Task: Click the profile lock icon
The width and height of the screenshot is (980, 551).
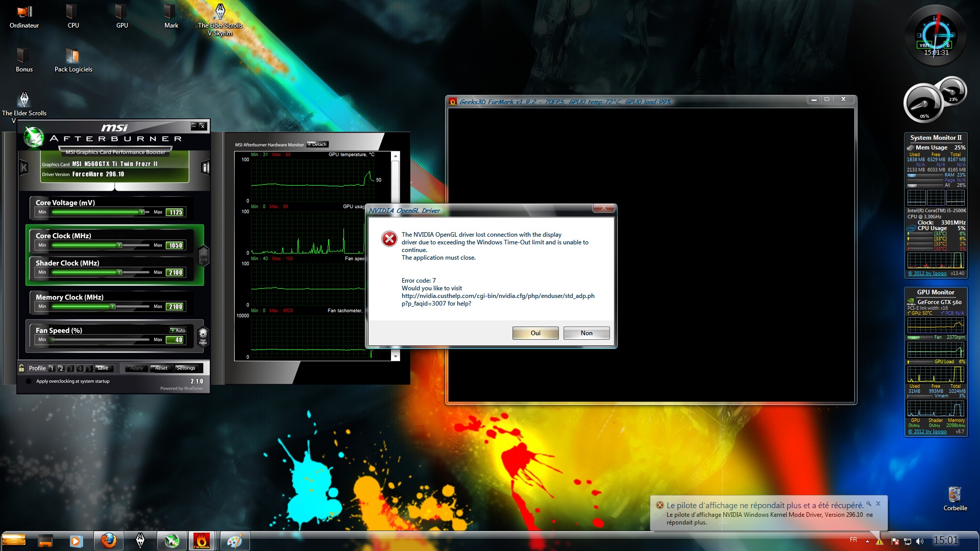Action: tap(21, 368)
